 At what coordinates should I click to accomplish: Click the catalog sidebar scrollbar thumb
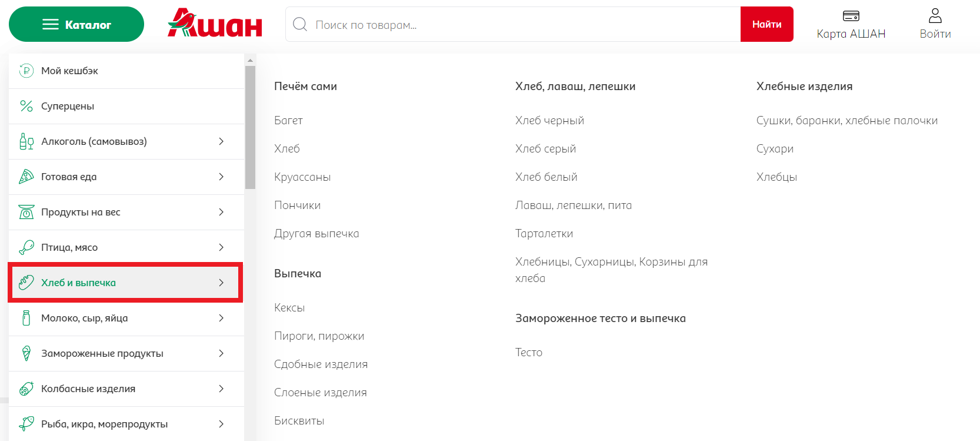pyautogui.click(x=250, y=127)
